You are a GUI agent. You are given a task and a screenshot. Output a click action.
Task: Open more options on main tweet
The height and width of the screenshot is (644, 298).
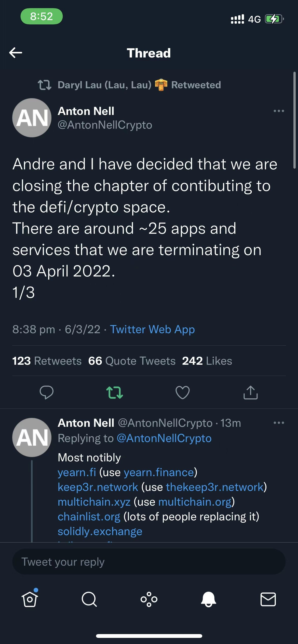point(279,111)
